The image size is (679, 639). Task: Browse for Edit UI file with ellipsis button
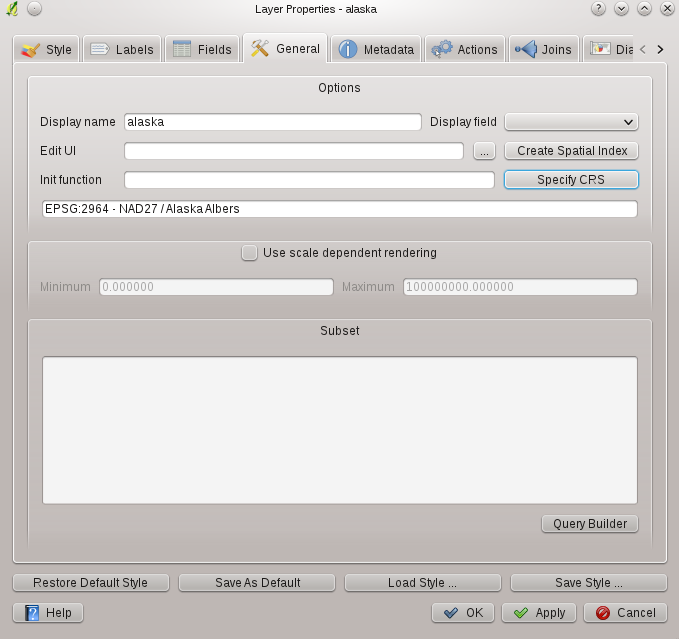(x=484, y=151)
